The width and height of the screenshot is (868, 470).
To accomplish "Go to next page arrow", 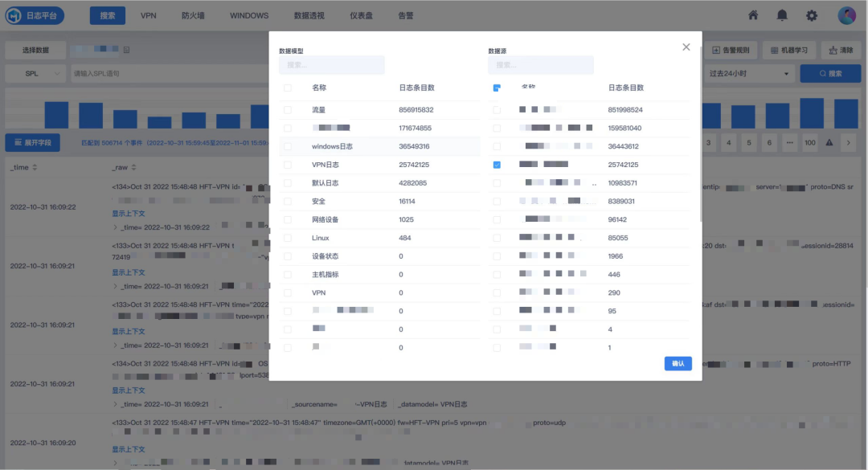I will [x=848, y=143].
